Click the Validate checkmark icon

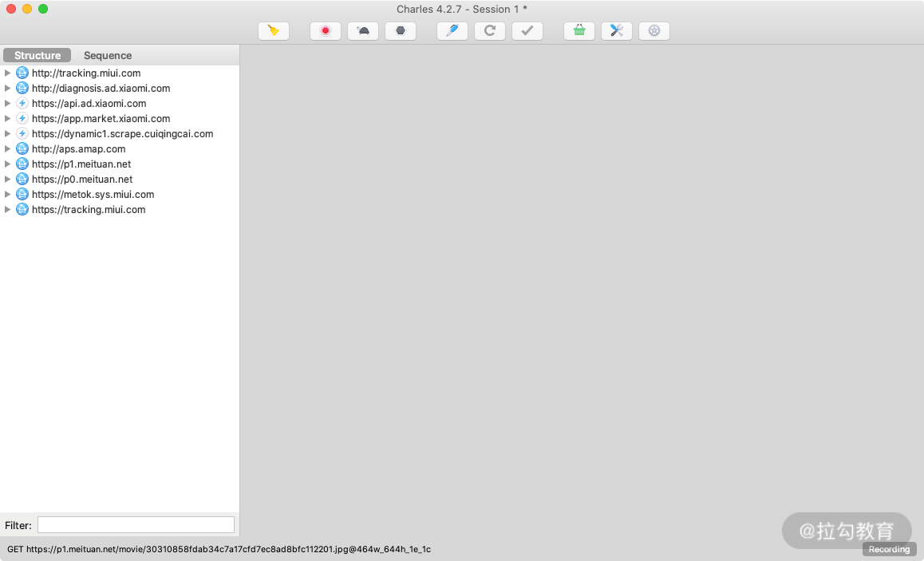tap(527, 30)
